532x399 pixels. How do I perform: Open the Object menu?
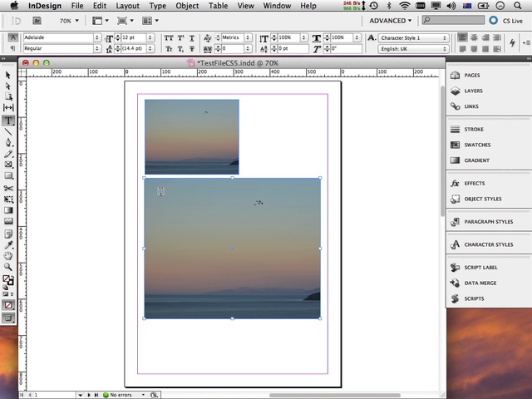(x=187, y=6)
